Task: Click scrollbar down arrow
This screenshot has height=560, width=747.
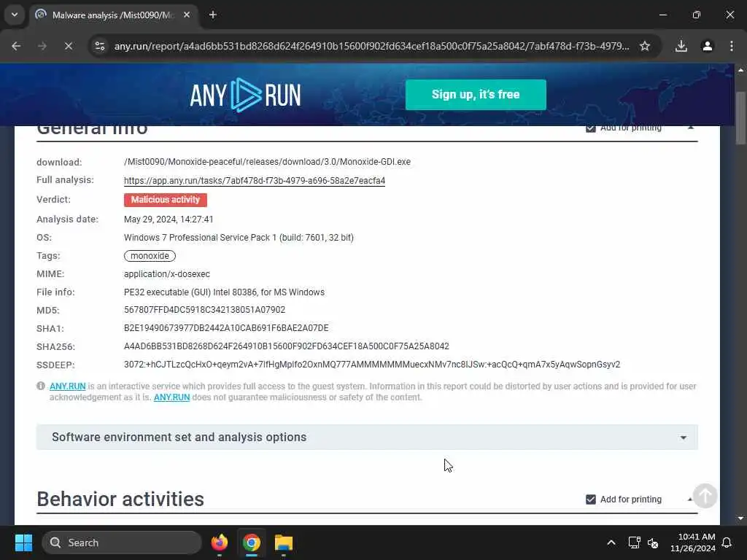Action: [740, 518]
